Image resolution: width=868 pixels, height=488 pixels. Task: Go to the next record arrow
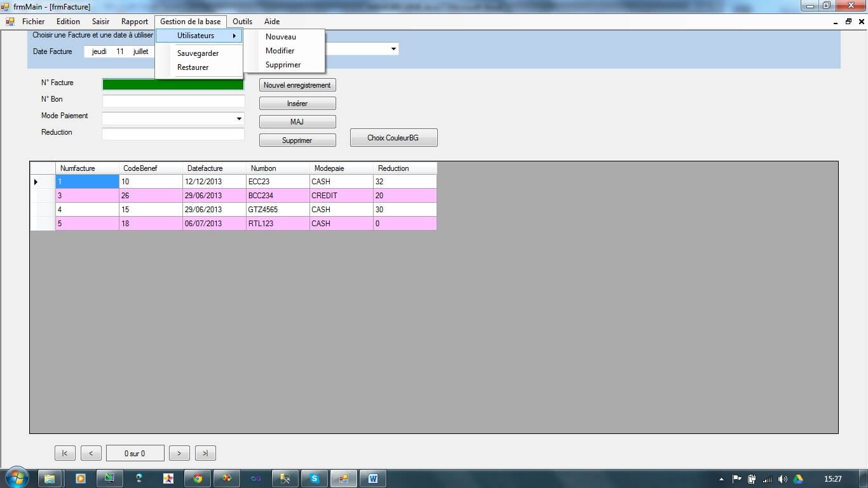(179, 453)
